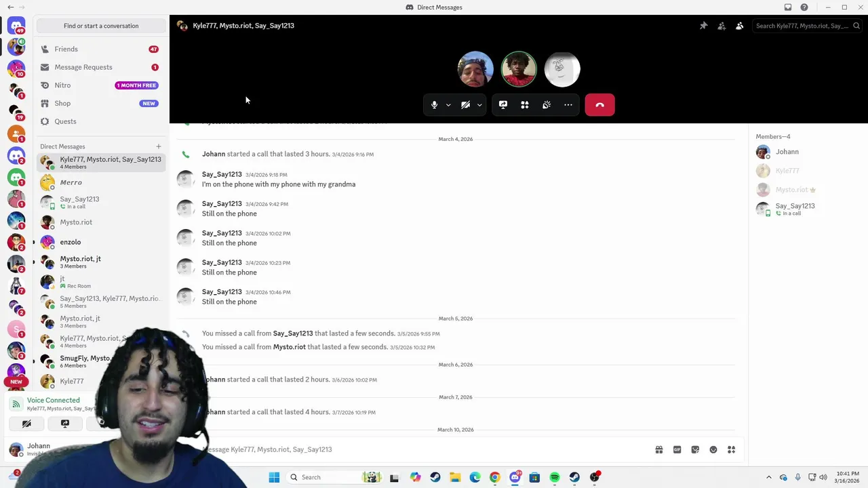Click Say_Say1213 name on grandma message
Image resolution: width=868 pixels, height=488 pixels.
tap(222, 174)
